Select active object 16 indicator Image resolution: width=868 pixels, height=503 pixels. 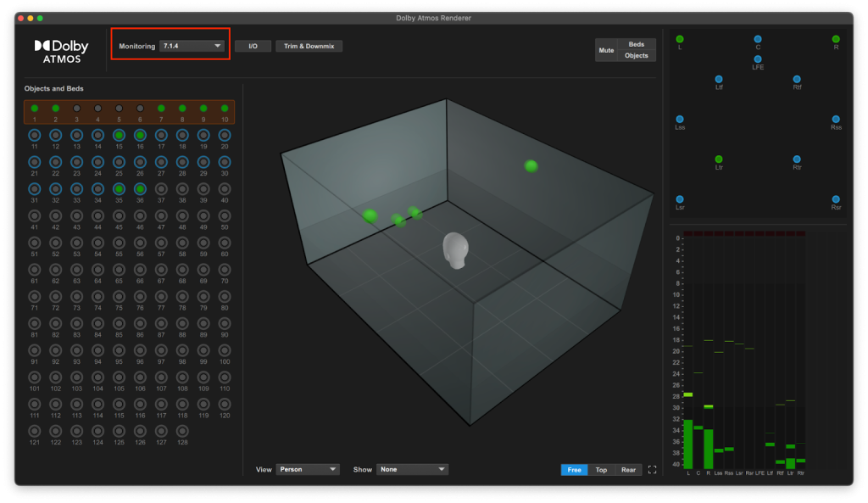[x=140, y=135]
